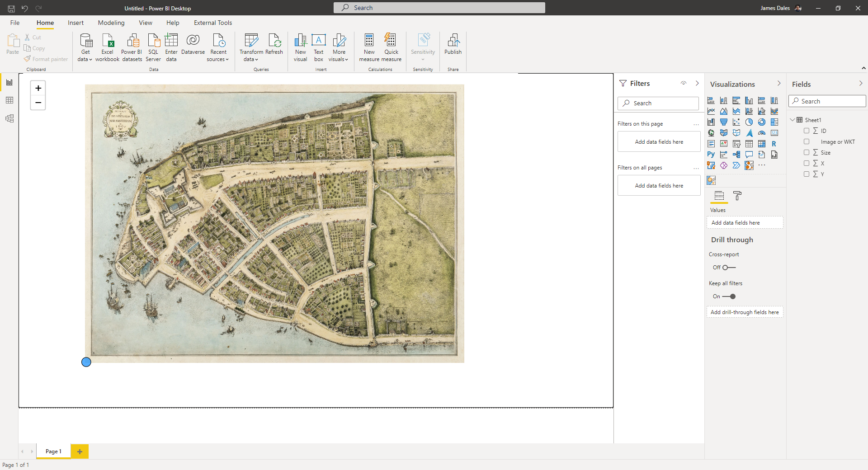Collapse the Sheet1 table tree
868x470 pixels.
[x=793, y=120]
